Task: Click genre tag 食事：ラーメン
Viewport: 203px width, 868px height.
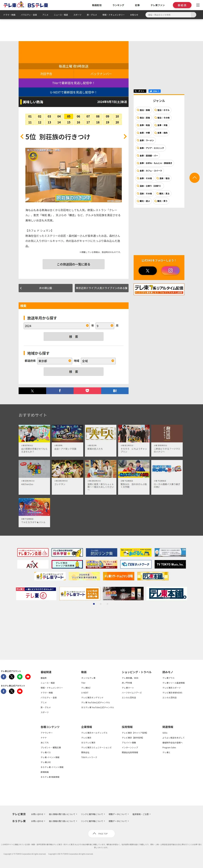Action: pos(145,141)
